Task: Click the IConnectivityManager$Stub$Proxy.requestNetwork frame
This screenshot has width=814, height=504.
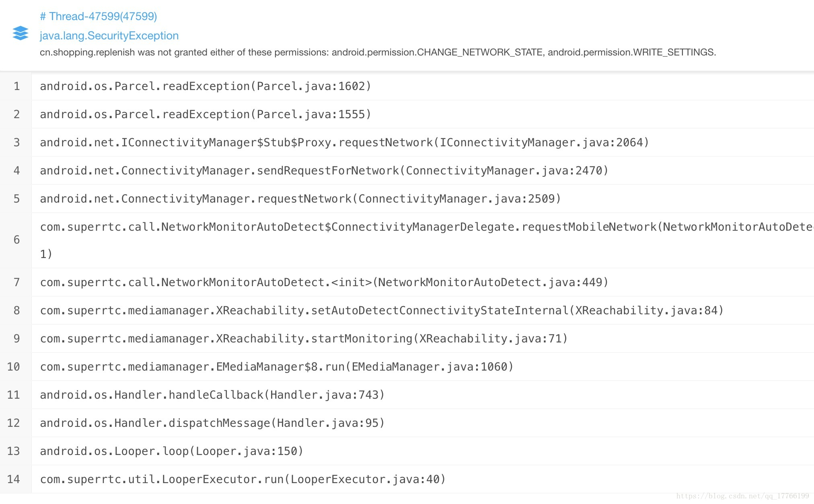Action: click(344, 143)
